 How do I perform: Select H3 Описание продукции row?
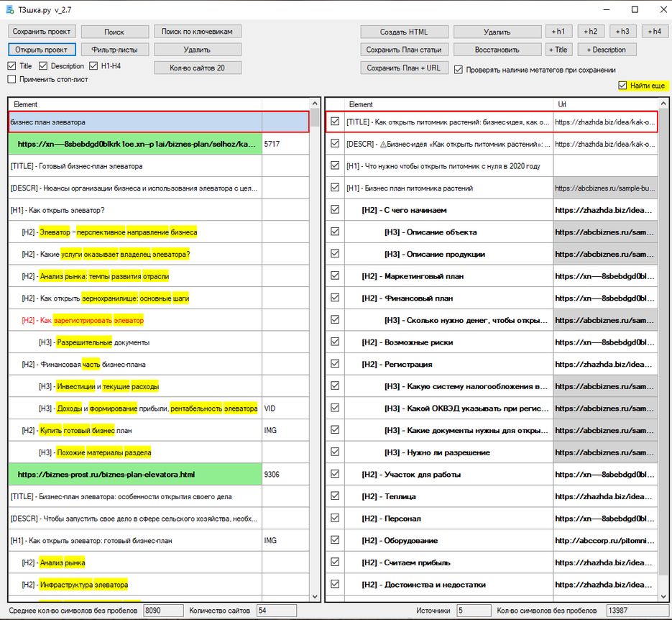click(492, 255)
